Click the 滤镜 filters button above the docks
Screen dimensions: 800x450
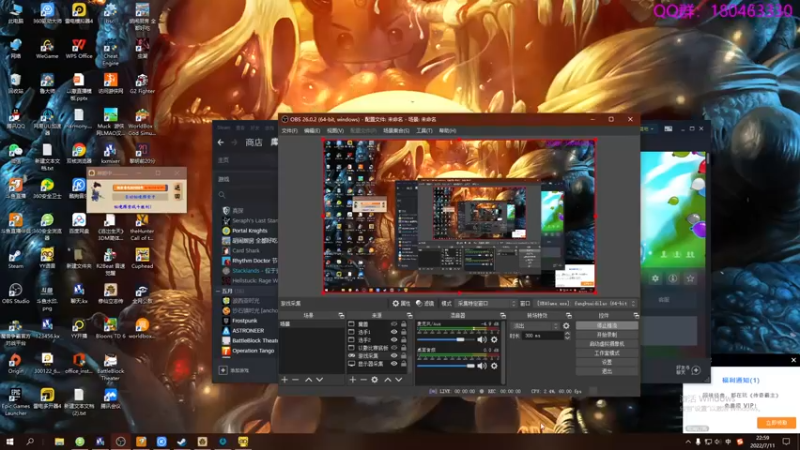[x=425, y=304]
